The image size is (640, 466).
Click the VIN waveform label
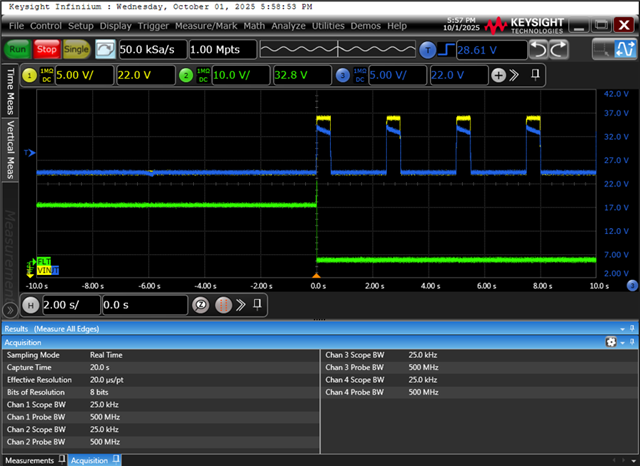(44, 271)
